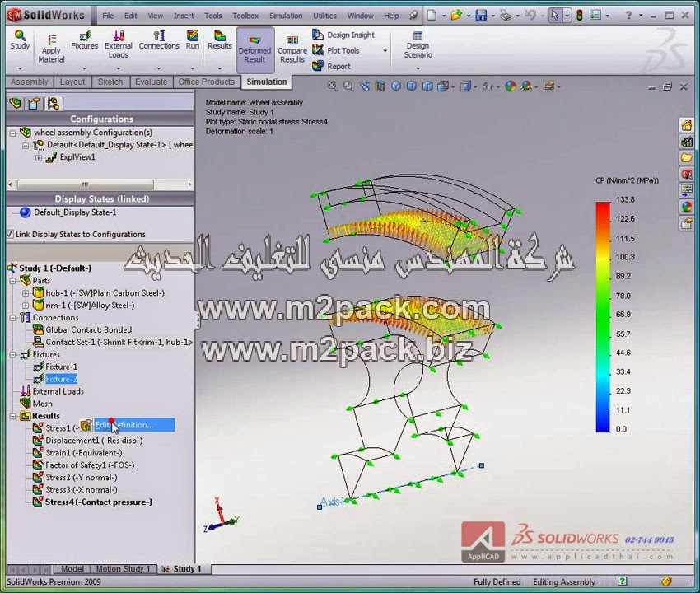Open the PropertyManager tab icon
Viewport: 700px width, 593px height.
point(34,103)
